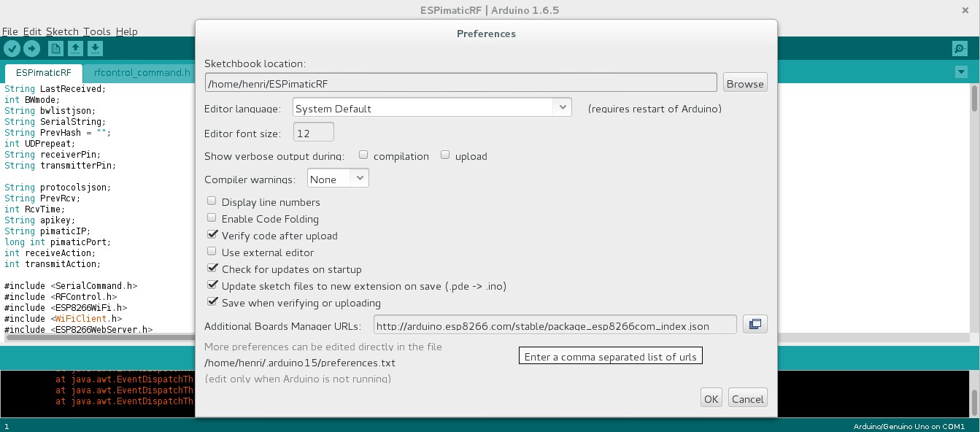Expand the Editor language dropdown
The height and width of the screenshot is (432, 980).
point(432,108)
